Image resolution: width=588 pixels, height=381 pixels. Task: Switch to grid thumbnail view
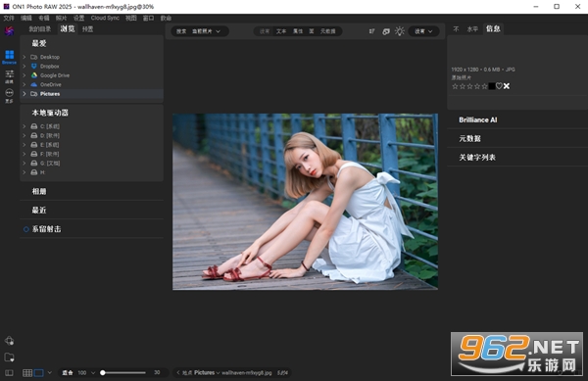(27, 373)
